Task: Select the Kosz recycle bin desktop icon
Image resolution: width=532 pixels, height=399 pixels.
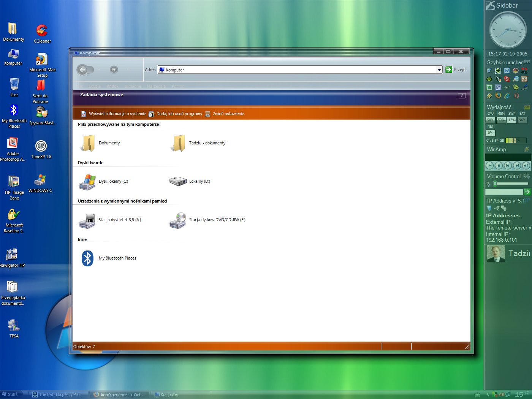Action: coord(14,84)
